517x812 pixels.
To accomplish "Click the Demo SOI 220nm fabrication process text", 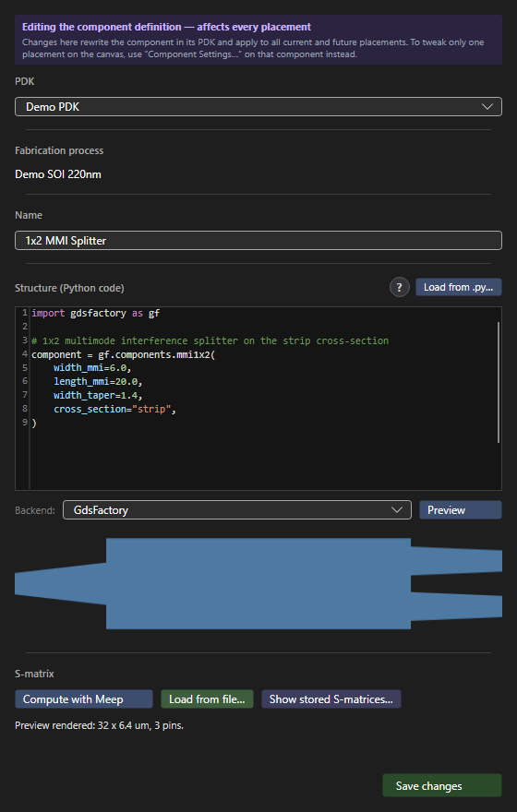I will point(58,174).
